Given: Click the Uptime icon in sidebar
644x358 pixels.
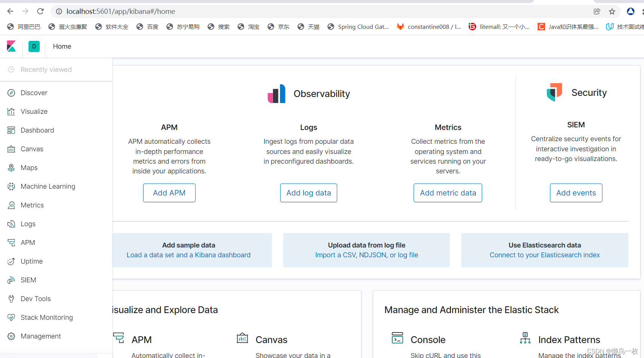Looking at the screenshot, I should pyautogui.click(x=11, y=261).
